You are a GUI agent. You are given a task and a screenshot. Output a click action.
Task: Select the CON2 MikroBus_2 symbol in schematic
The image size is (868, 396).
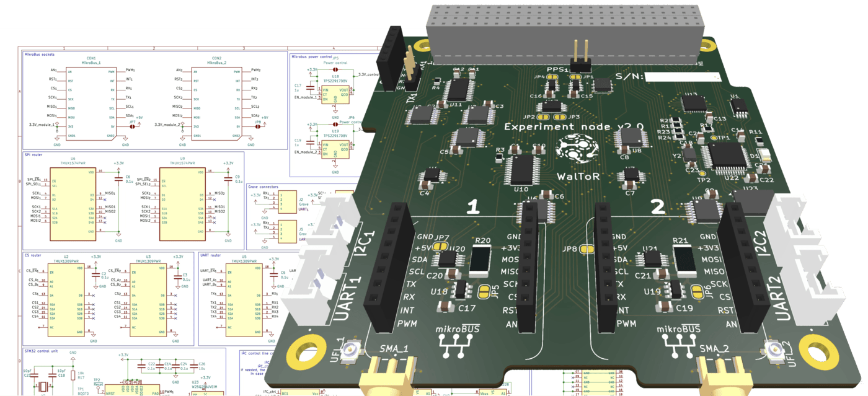point(216,103)
